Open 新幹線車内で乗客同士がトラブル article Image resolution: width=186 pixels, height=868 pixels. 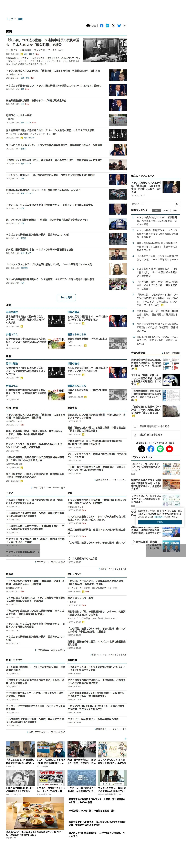[97, 801]
